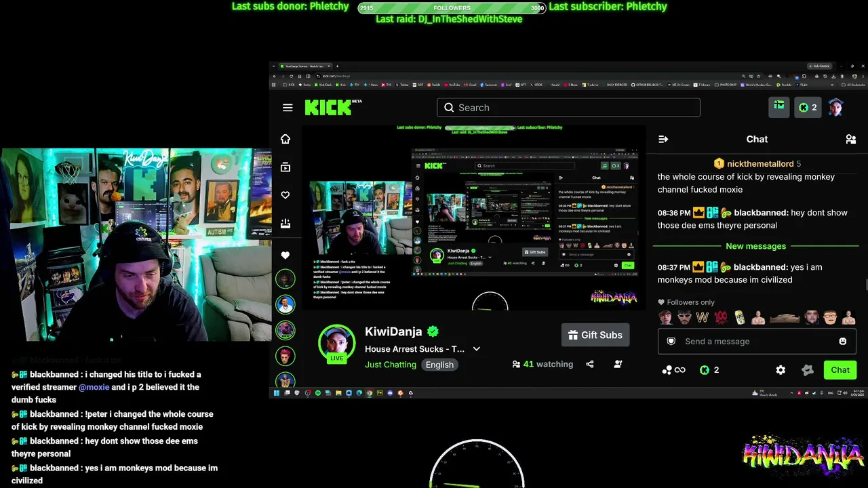Screen dimensions: 868x488
Task: Open the KiwiDanja channel name link
Action: tap(393, 331)
